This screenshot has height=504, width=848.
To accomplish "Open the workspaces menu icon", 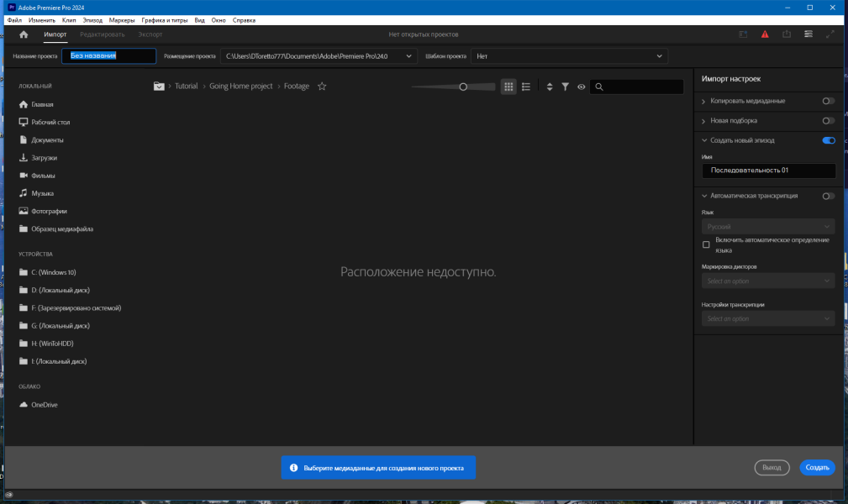I will 808,34.
